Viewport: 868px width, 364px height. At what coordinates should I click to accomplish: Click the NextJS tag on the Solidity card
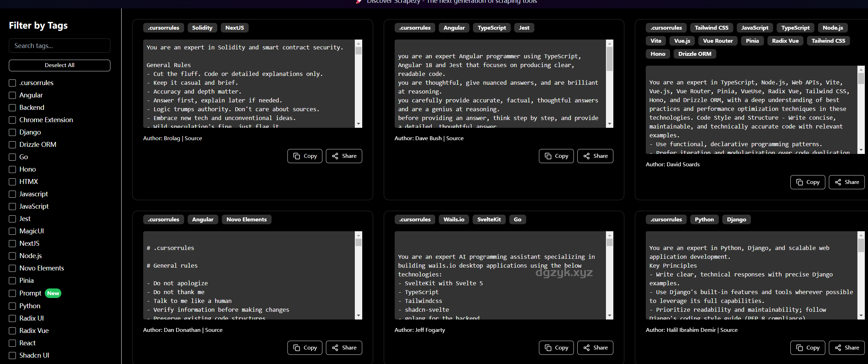point(235,28)
